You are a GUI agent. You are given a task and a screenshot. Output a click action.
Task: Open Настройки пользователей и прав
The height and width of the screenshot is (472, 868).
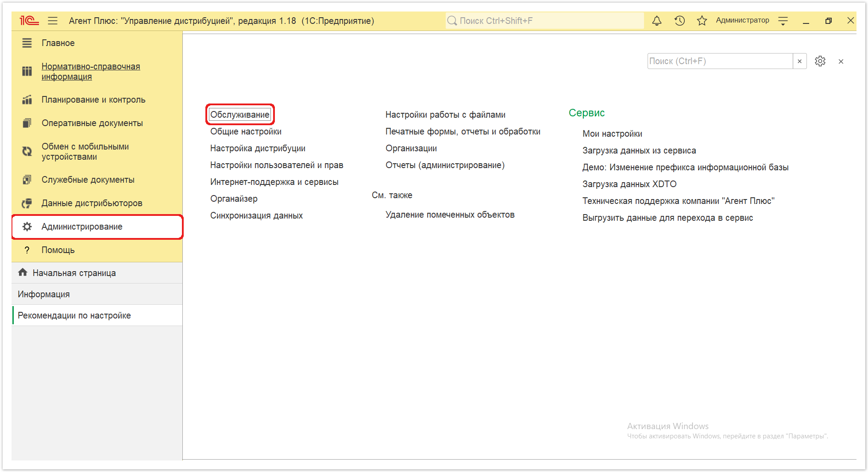[277, 165]
